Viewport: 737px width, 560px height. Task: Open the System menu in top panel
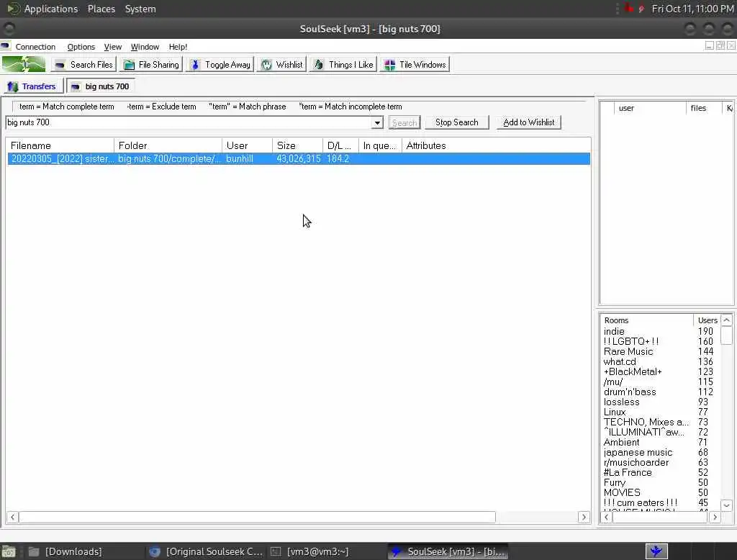coord(140,9)
